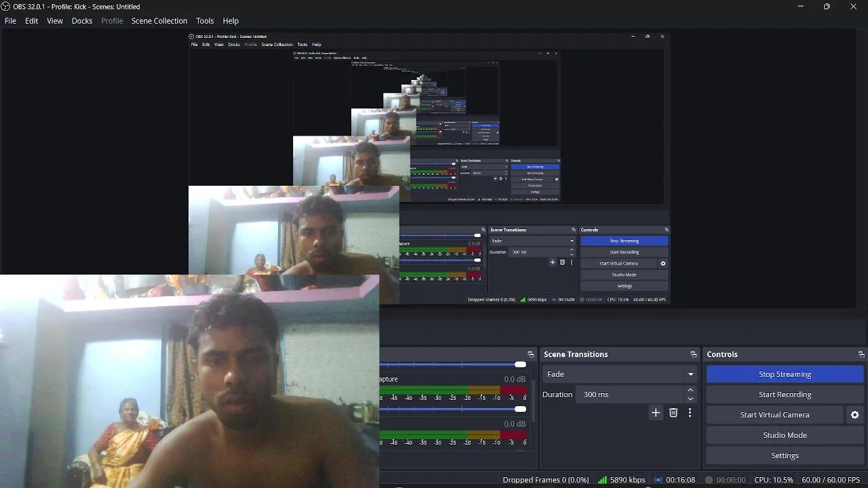868x488 pixels.
Task: Click the grey recording indicator icon
Action: [x=709, y=480]
